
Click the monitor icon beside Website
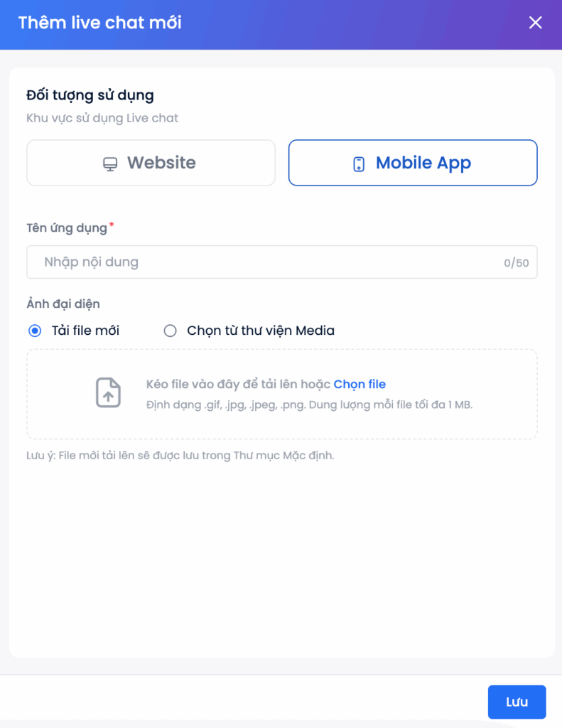click(x=110, y=164)
